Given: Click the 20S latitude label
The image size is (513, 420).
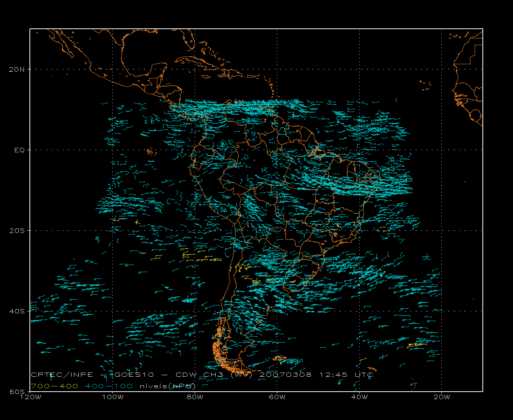Looking at the screenshot, I should [17, 231].
